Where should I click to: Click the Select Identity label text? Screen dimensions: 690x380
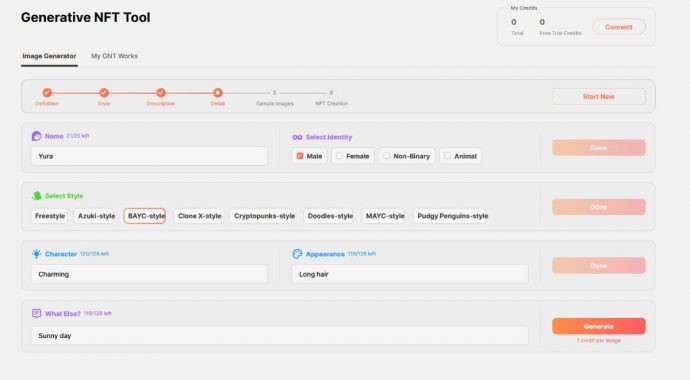[x=329, y=137]
